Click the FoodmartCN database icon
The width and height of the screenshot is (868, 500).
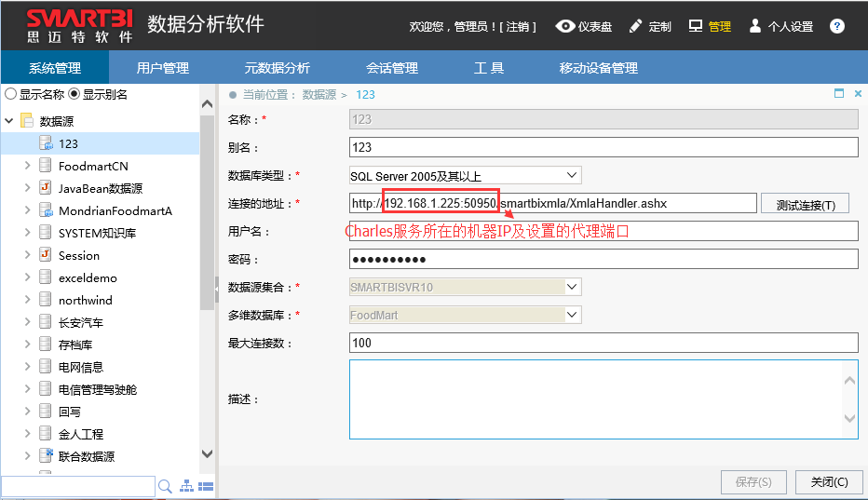tap(46, 165)
